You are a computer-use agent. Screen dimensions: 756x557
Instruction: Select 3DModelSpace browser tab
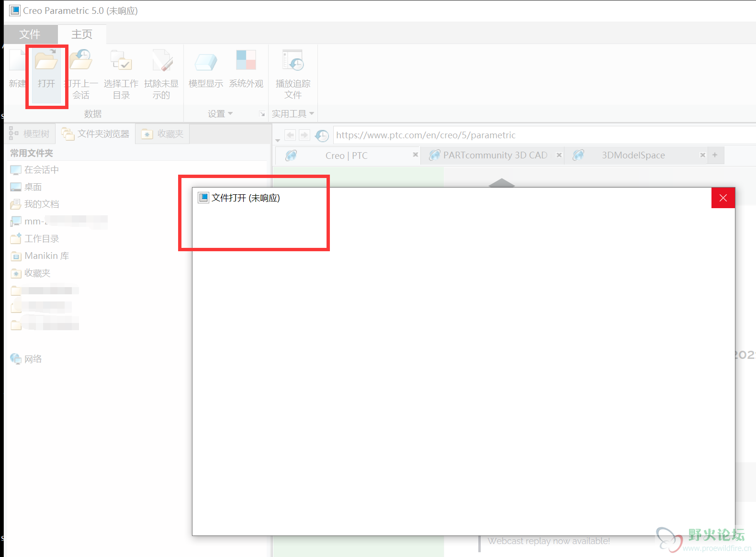(635, 156)
